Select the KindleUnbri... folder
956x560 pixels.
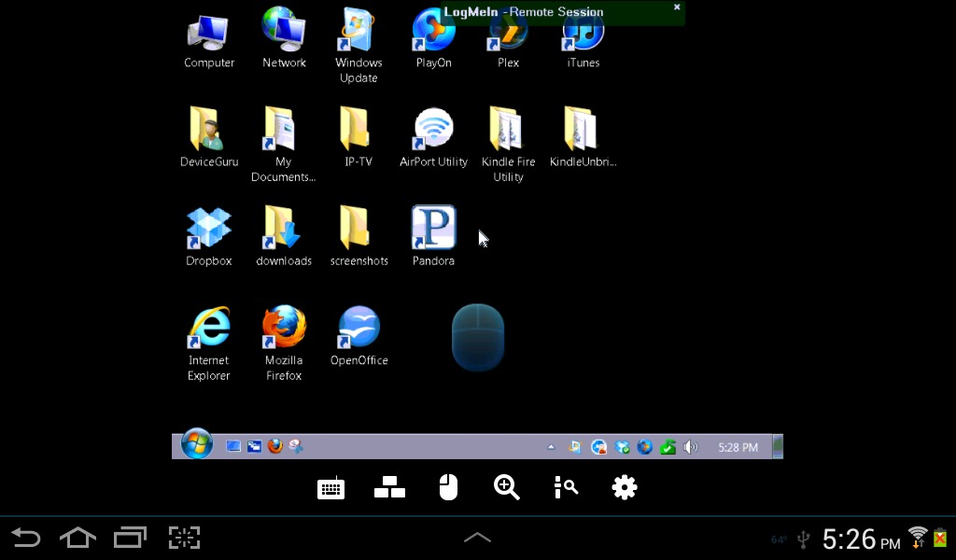pyautogui.click(x=583, y=129)
